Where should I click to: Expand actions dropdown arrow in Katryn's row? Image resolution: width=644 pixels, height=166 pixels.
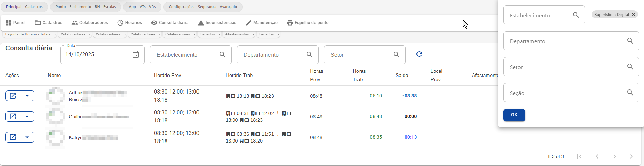[27, 137]
